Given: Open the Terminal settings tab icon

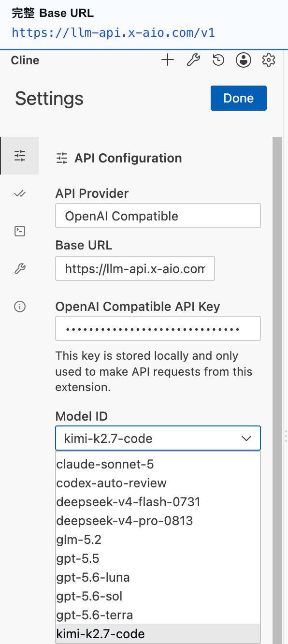Looking at the screenshot, I should pos(20,231).
